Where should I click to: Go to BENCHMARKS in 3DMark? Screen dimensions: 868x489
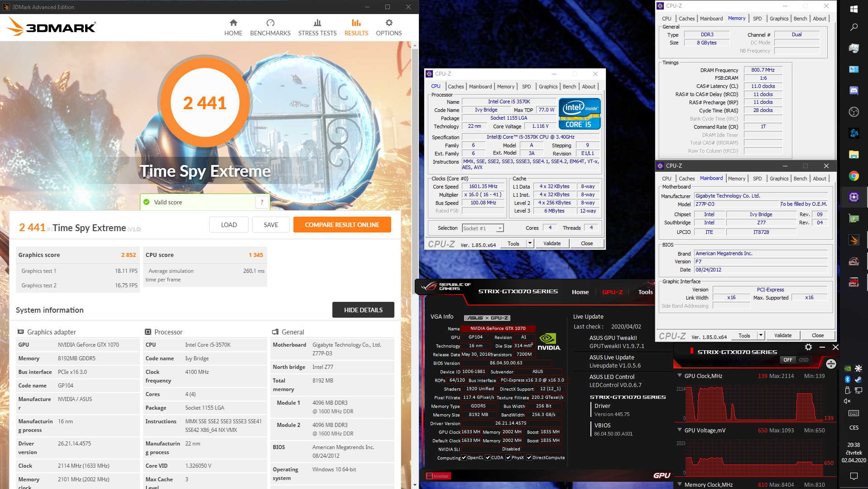point(270,28)
